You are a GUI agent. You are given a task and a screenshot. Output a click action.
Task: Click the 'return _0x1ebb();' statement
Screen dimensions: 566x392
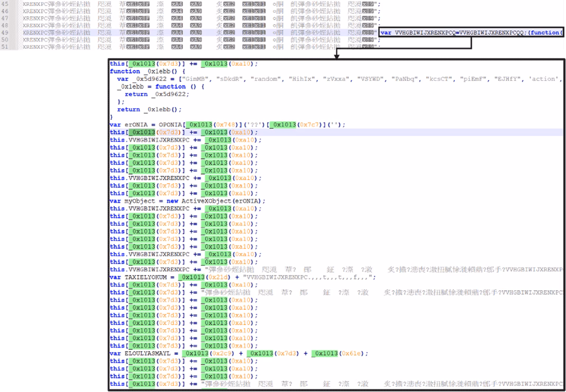149,110
